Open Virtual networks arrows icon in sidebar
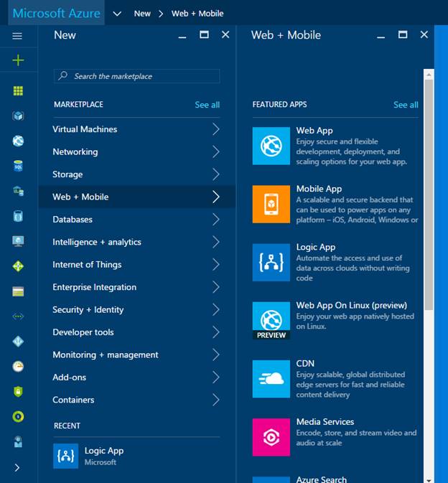 (x=18, y=316)
